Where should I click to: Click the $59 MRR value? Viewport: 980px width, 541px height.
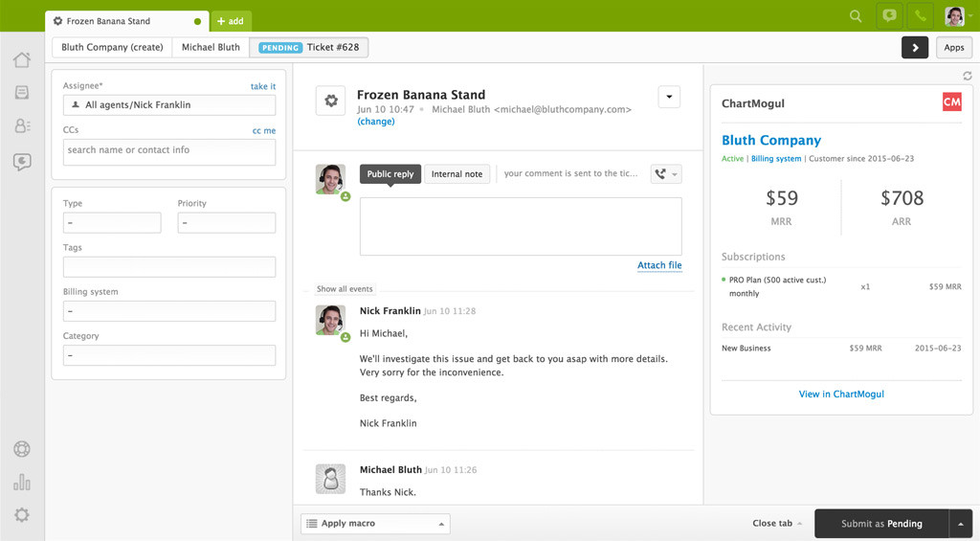coord(781,198)
